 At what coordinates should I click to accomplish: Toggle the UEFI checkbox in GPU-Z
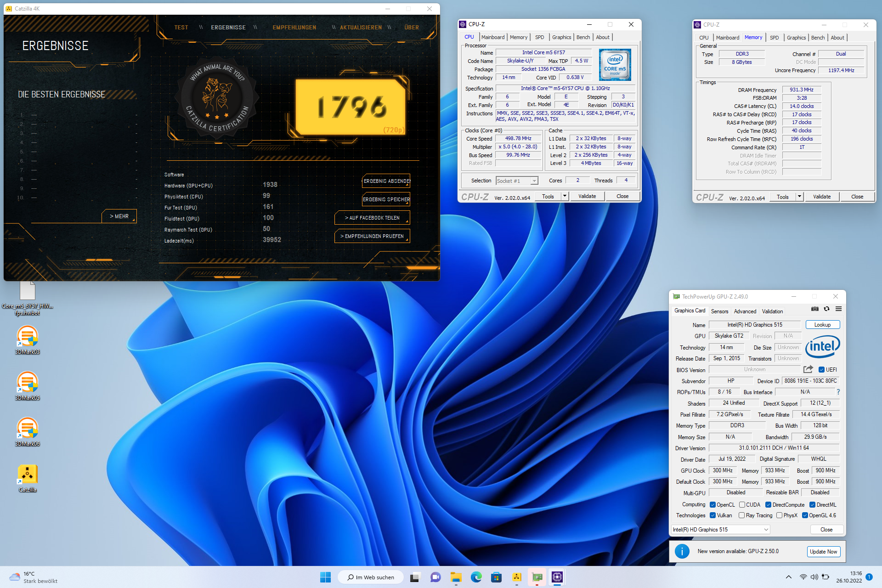coord(821,369)
